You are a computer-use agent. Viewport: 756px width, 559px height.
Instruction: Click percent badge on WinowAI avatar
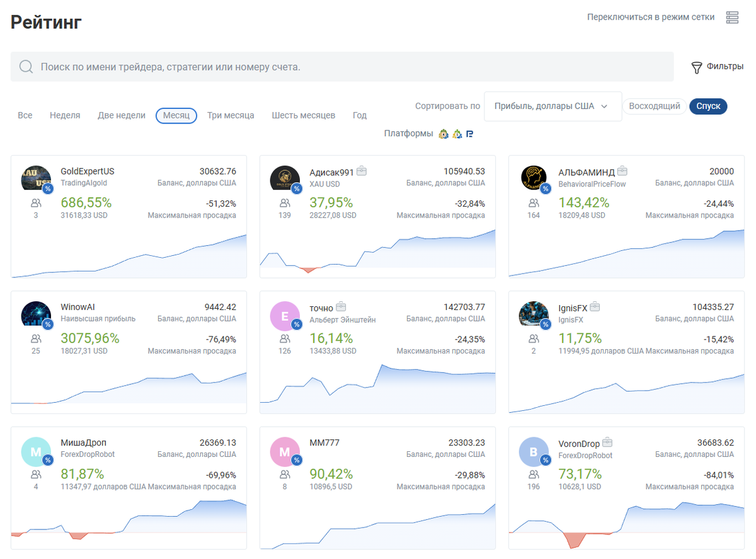[x=48, y=324]
